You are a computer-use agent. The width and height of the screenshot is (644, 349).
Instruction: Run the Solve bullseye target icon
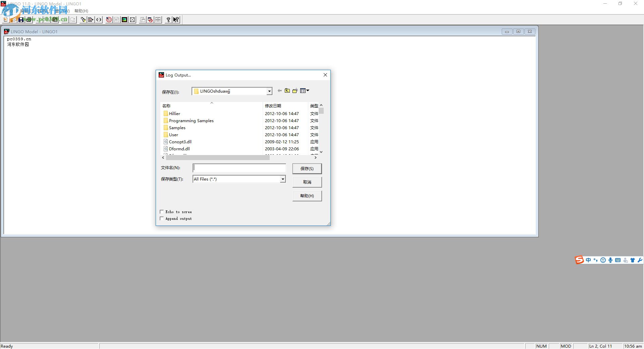(109, 20)
